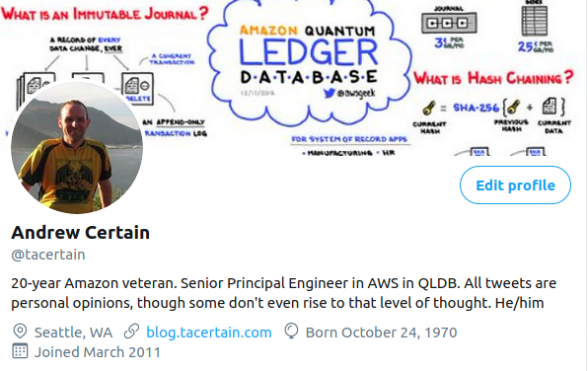588x371 pixels.
Task: Click the journal blocks icon in banner
Action: tap(449, 23)
